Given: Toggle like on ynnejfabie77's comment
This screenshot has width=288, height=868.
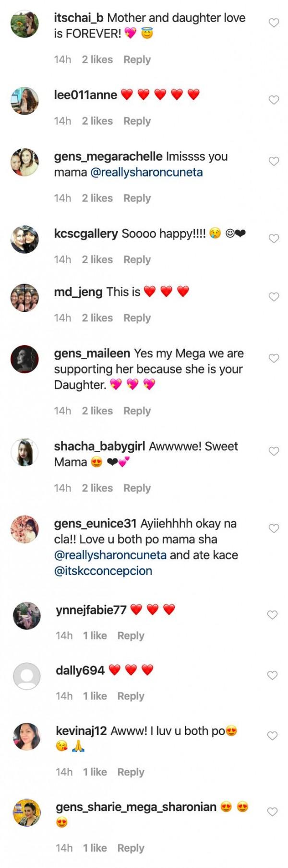Looking at the screenshot, I should 274,614.
